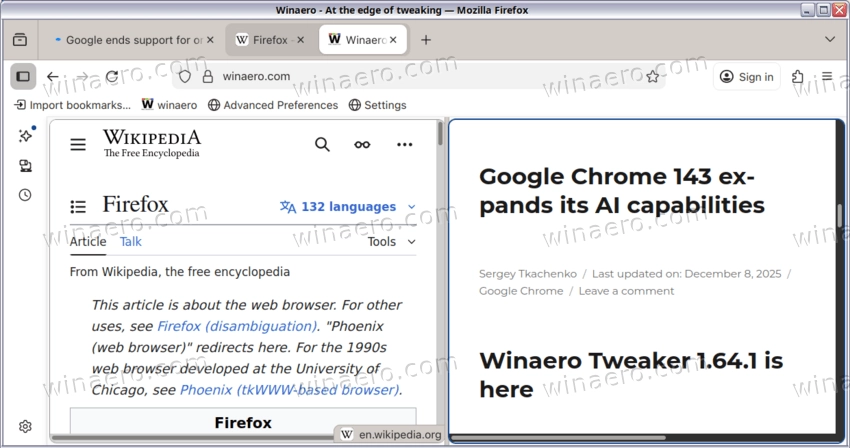
Task: Expand the 132 languages dropdown
Action: [348, 207]
